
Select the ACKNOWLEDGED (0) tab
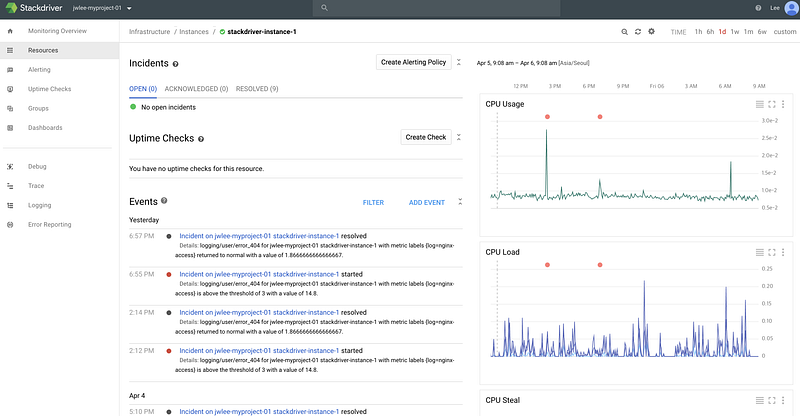(196, 89)
